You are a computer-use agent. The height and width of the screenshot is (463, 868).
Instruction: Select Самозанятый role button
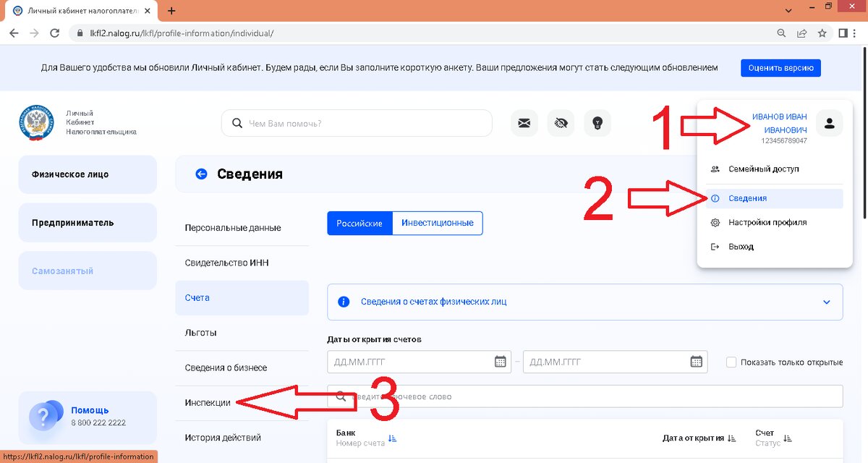(88, 271)
